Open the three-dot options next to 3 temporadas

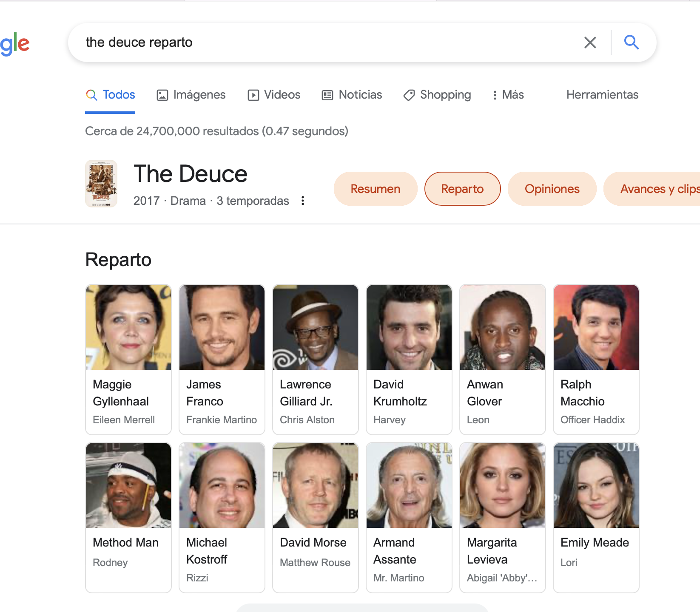303,201
